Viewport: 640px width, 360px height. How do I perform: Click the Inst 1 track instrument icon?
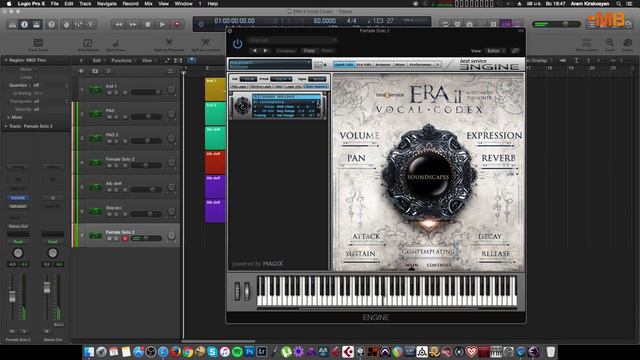[96, 89]
